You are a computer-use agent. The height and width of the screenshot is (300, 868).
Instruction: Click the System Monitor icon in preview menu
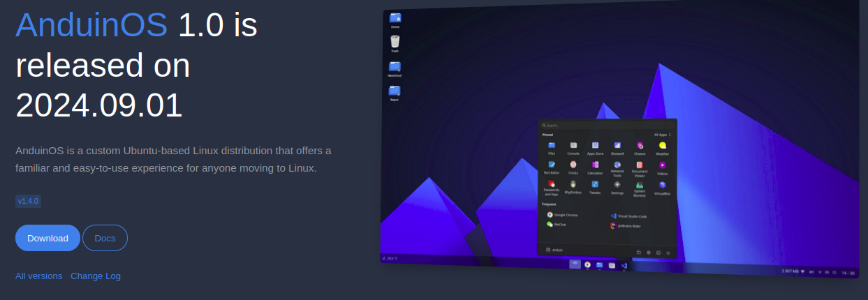click(x=640, y=185)
